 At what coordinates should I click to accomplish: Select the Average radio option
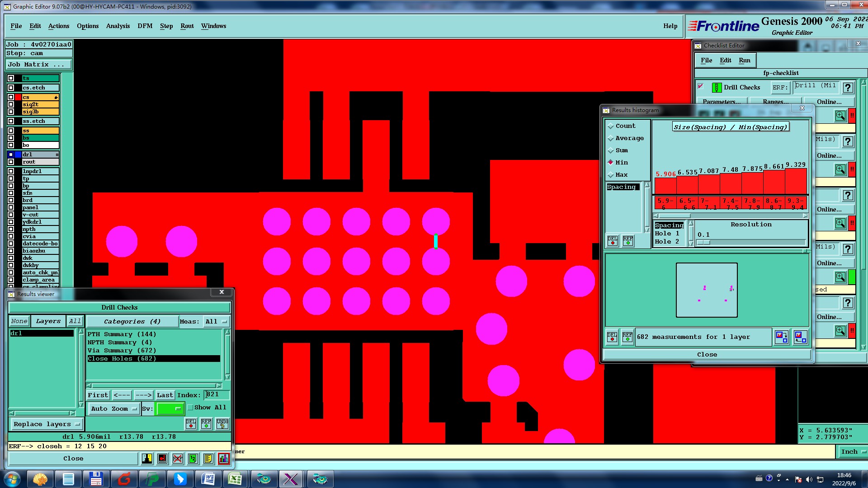611,138
